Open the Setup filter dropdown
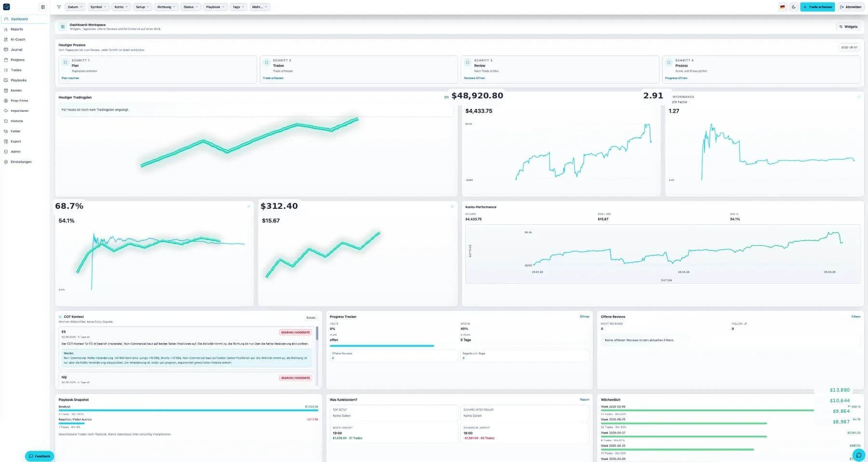Viewport: 868px width, 462px height. pos(142,7)
